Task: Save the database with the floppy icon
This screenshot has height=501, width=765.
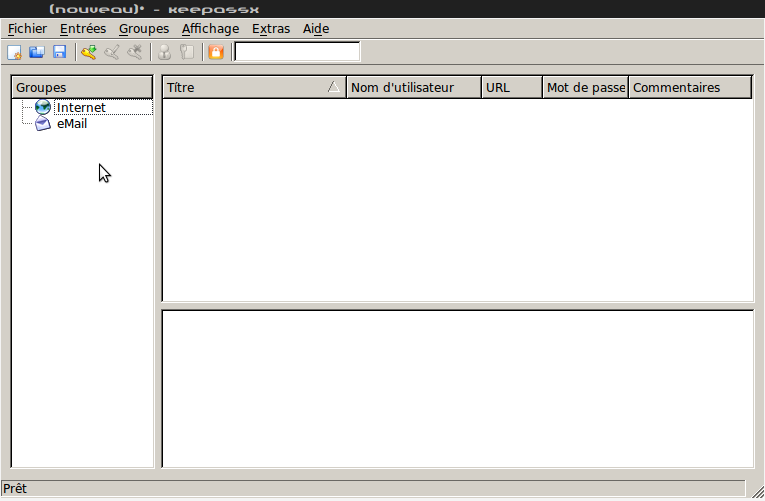Action: [x=60, y=52]
